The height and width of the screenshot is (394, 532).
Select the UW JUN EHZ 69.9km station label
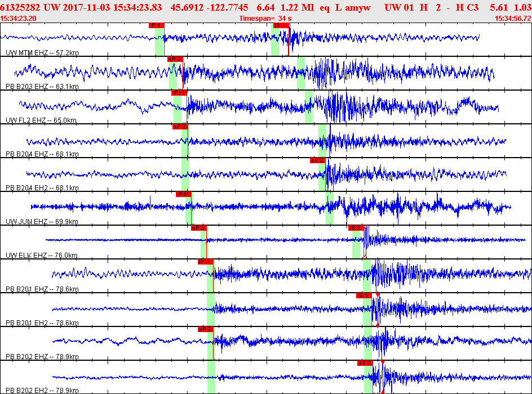click(41, 222)
